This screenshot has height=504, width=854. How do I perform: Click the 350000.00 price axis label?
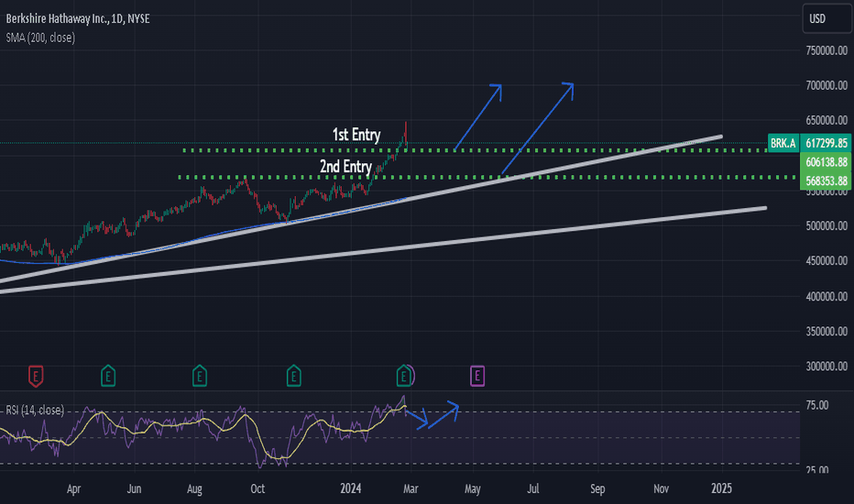(x=827, y=332)
